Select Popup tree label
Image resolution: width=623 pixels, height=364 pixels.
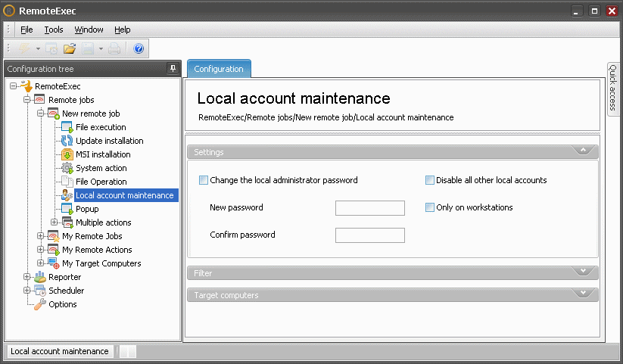pyautogui.click(x=87, y=209)
